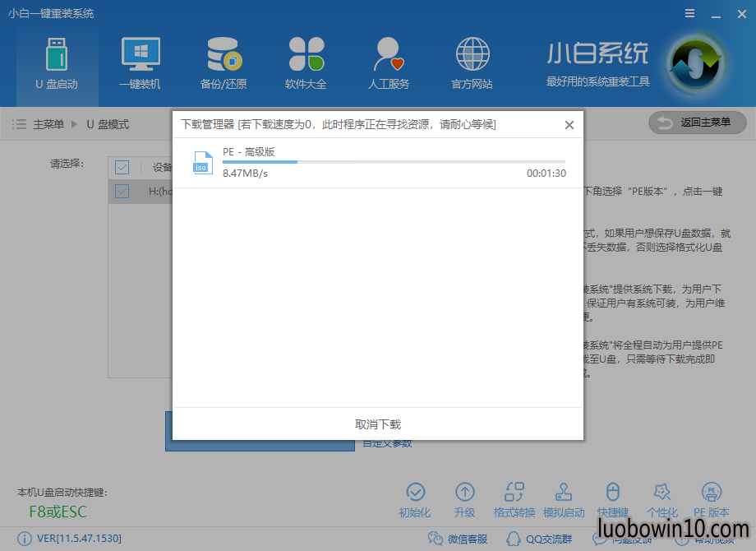
Task: Open 备份/还原 section
Action: click(x=224, y=64)
